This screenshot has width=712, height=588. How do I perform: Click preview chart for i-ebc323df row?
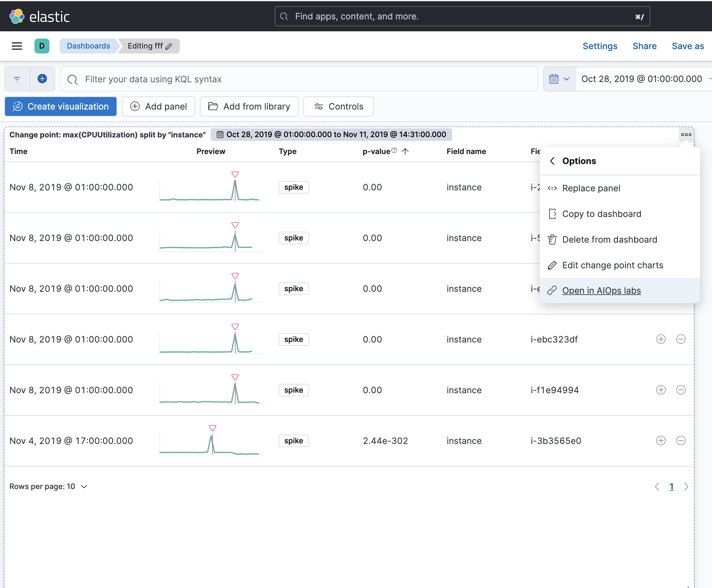(211, 339)
